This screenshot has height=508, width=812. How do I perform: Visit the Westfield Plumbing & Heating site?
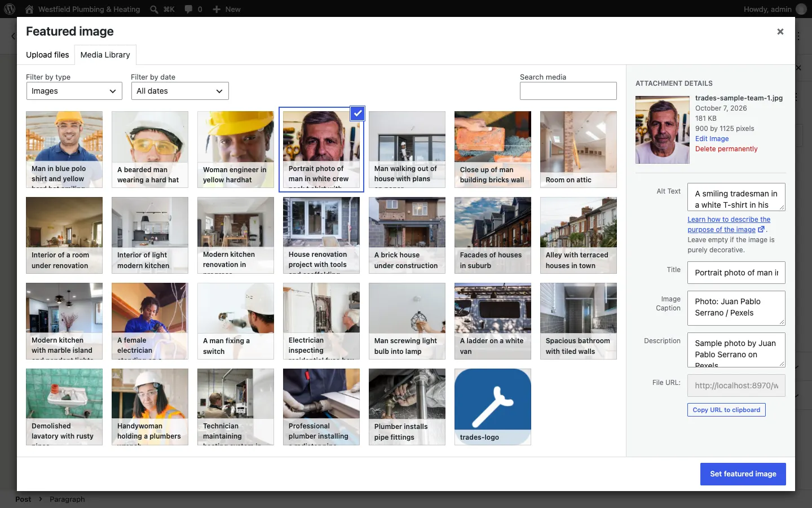(83, 9)
